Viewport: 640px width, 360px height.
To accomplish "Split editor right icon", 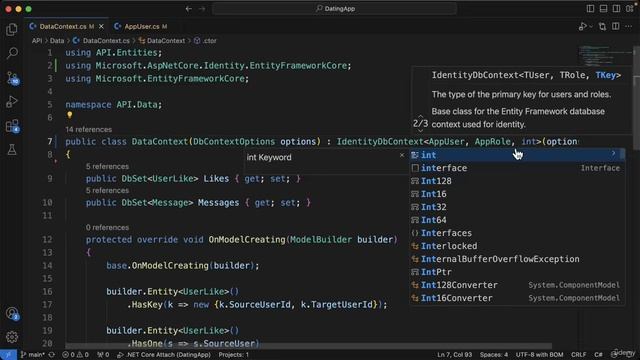I will click(x=616, y=27).
